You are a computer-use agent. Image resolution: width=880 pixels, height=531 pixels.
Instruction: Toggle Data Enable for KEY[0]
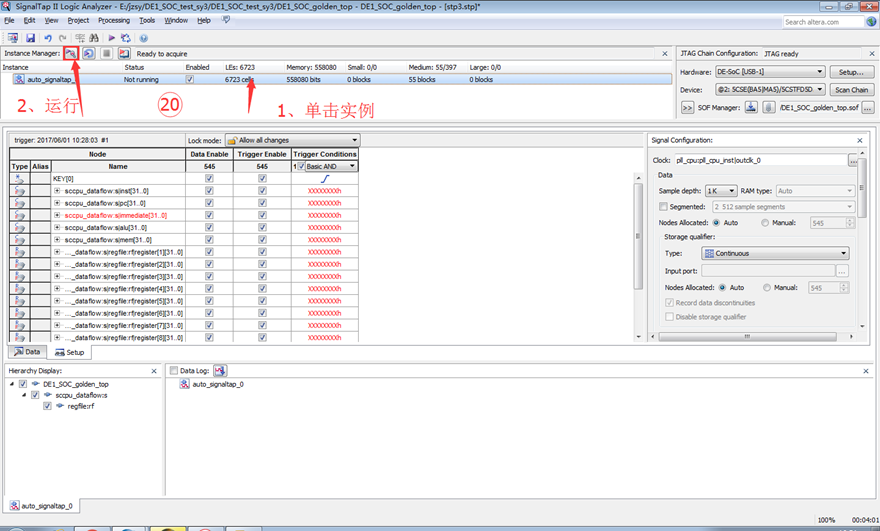click(209, 178)
